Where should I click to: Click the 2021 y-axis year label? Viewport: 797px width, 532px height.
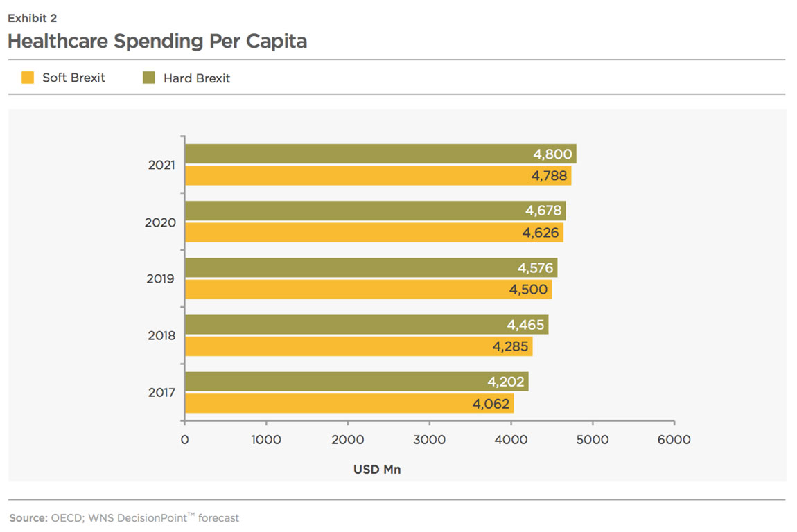click(x=161, y=165)
